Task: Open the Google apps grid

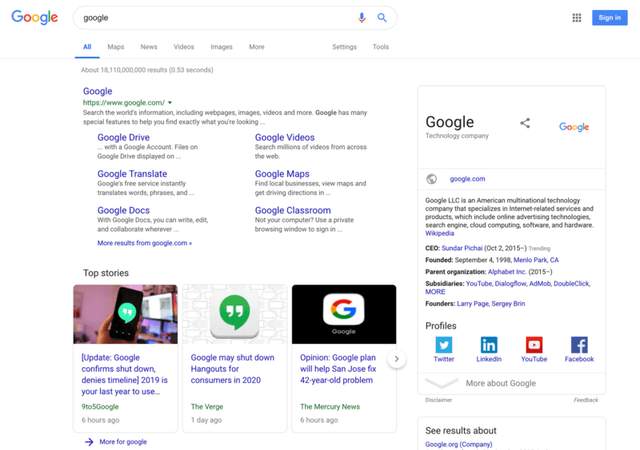Action: click(576, 18)
